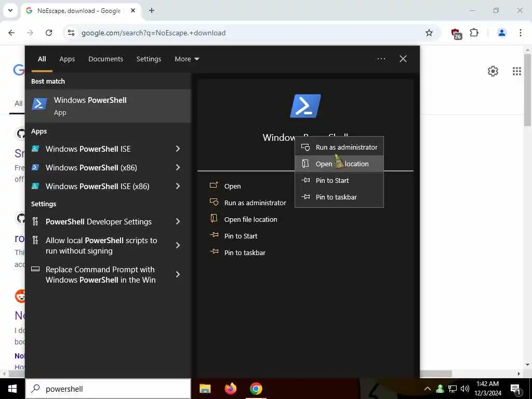The width and height of the screenshot is (532, 399).
Task: Reload the Chrome page
Action: tap(49, 33)
